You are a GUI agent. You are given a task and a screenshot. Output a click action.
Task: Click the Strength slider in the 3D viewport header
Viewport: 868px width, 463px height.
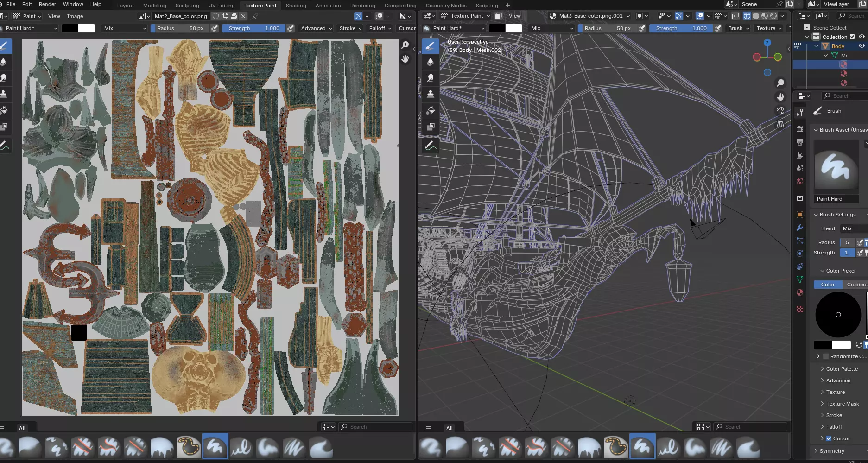pos(681,28)
